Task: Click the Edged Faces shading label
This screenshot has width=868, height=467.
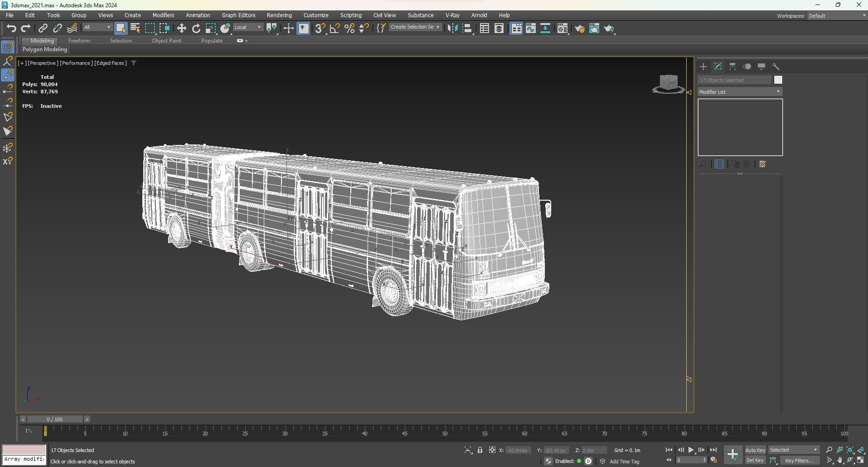Action: (x=111, y=63)
